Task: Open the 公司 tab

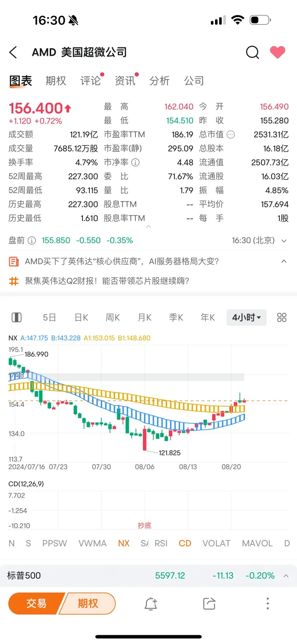Action: 194,81
